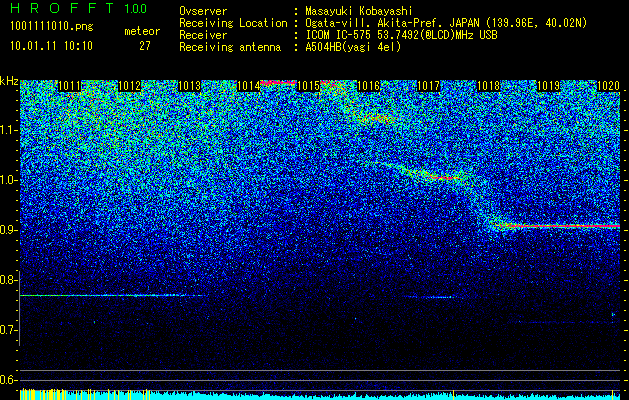Click time marker 1012
Image resolution: width=629 pixels, height=400 pixels.
tap(130, 86)
